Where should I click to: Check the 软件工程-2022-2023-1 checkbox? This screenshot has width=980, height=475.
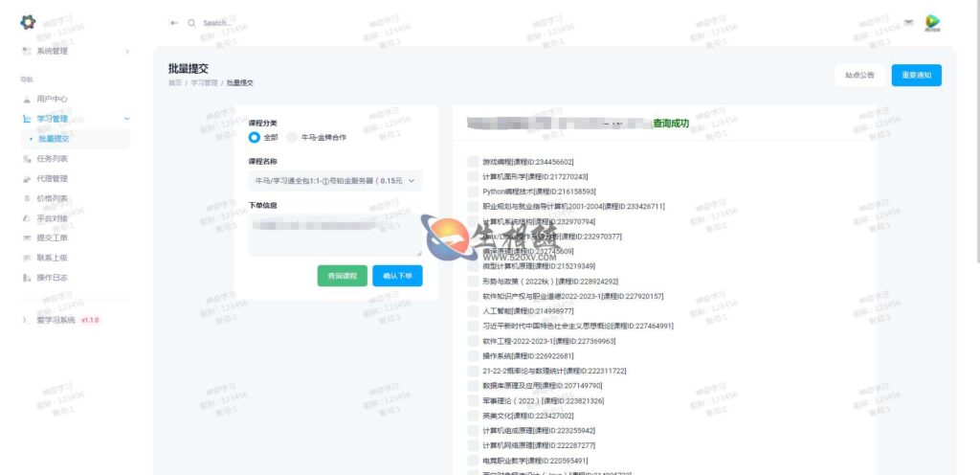[x=473, y=341]
